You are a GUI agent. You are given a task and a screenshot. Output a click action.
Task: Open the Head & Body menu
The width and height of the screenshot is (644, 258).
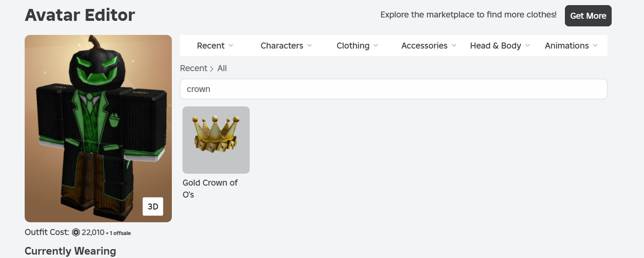click(500, 46)
